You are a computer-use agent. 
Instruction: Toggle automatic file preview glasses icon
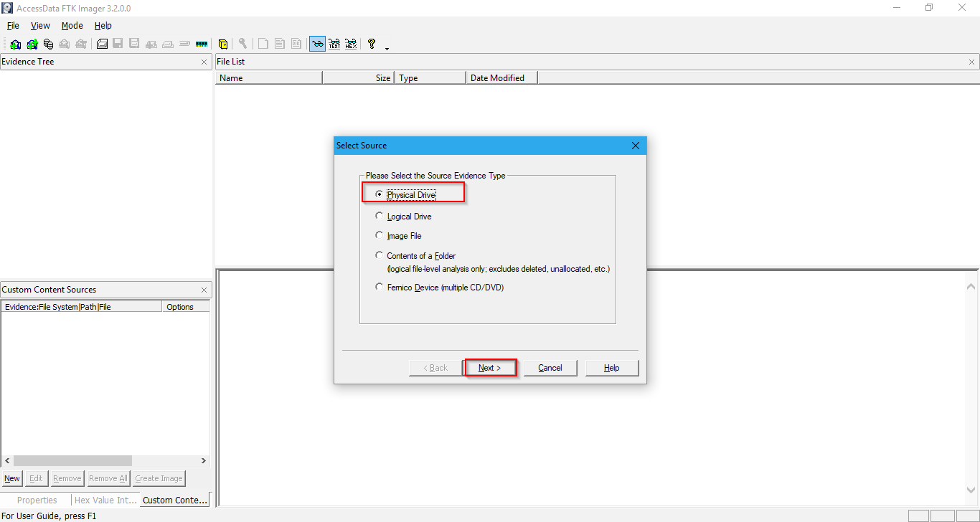point(318,44)
